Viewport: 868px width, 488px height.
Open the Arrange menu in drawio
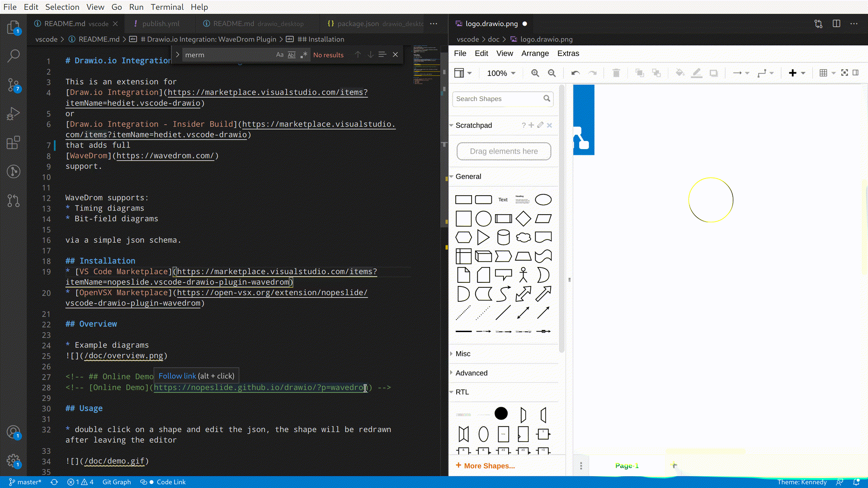click(x=535, y=53)
